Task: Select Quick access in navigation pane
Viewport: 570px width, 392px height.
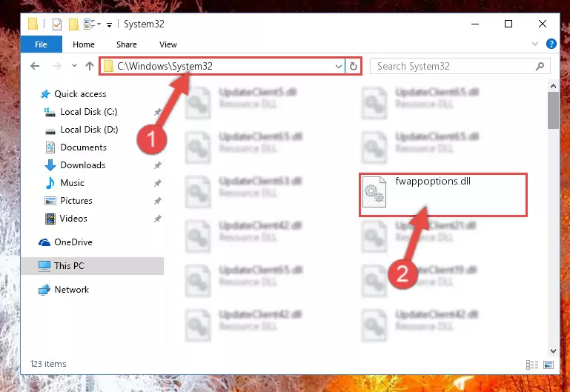Action: point(73,94)
